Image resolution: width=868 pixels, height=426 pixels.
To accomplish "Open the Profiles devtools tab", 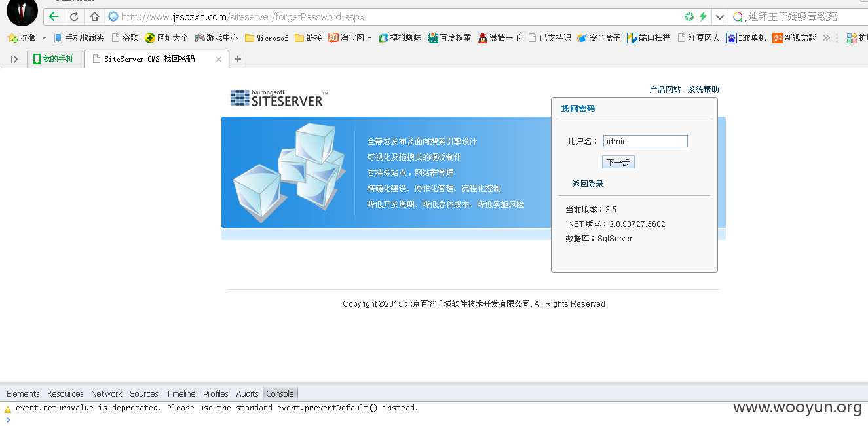I will (216, 393).
